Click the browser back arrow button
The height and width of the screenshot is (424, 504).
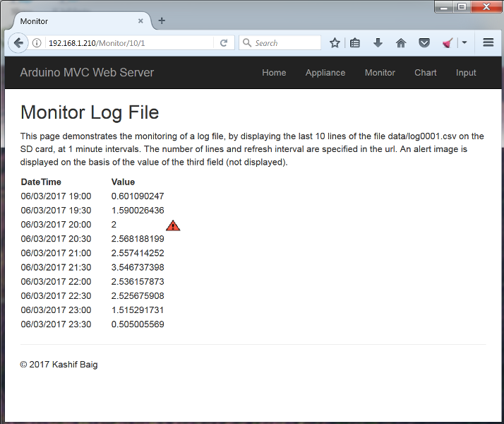[x=18, y=43]
